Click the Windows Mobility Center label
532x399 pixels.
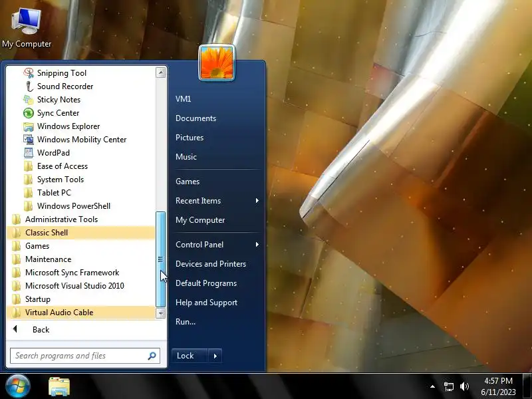click(x=82, y=140)
